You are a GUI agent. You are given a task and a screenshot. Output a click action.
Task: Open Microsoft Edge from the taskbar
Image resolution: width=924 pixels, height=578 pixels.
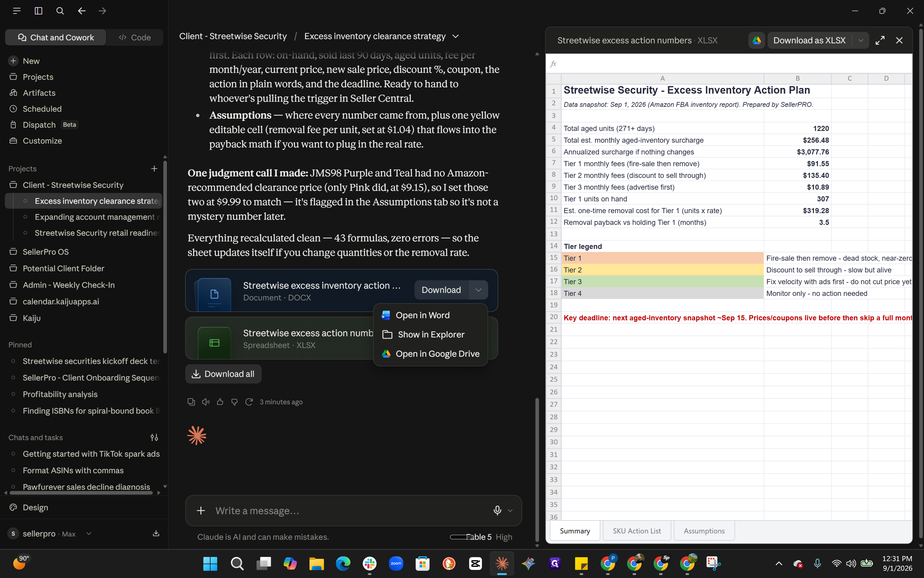click(343, 564)
